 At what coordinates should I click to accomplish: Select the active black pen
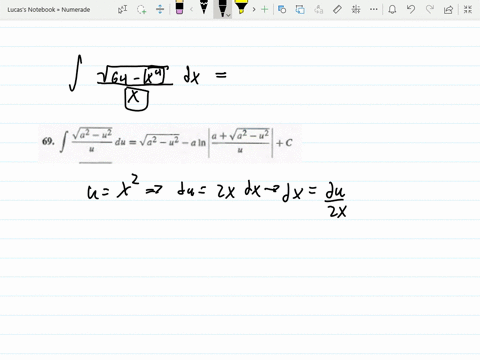(221, 8)
